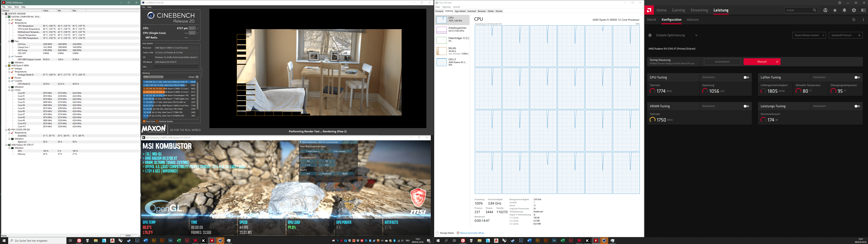Open AMD Radeon Software web browser globe icon
This screenshot has width=868, height=244.
coord(825,10)
